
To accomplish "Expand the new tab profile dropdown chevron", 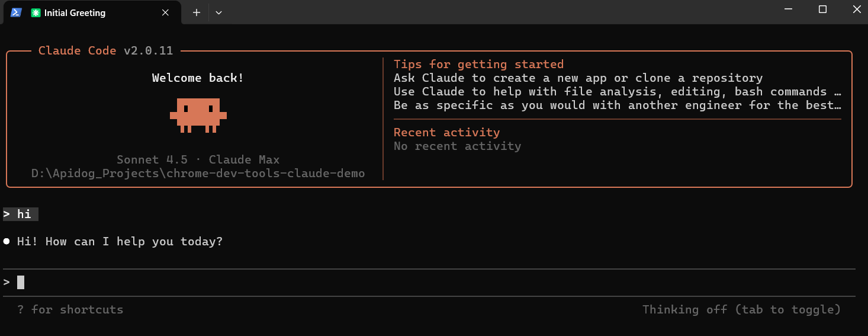I will coord(218,12).
